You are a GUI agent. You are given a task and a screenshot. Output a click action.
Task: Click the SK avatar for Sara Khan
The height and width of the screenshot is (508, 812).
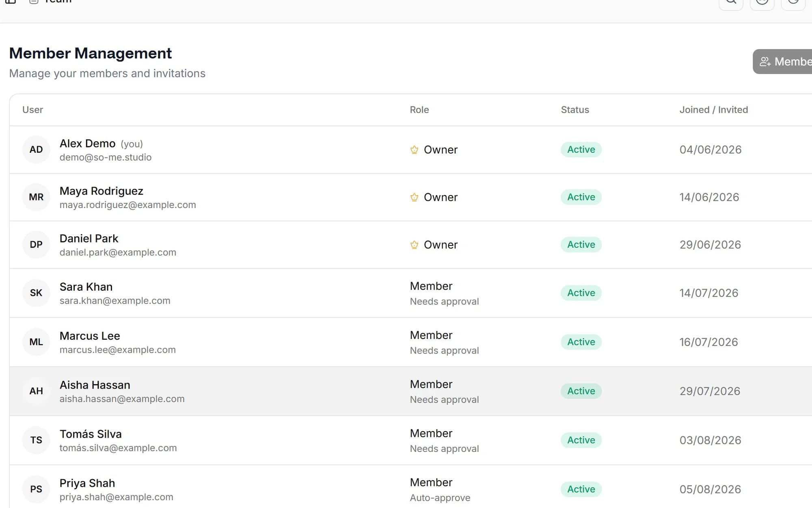pos(36,293)
